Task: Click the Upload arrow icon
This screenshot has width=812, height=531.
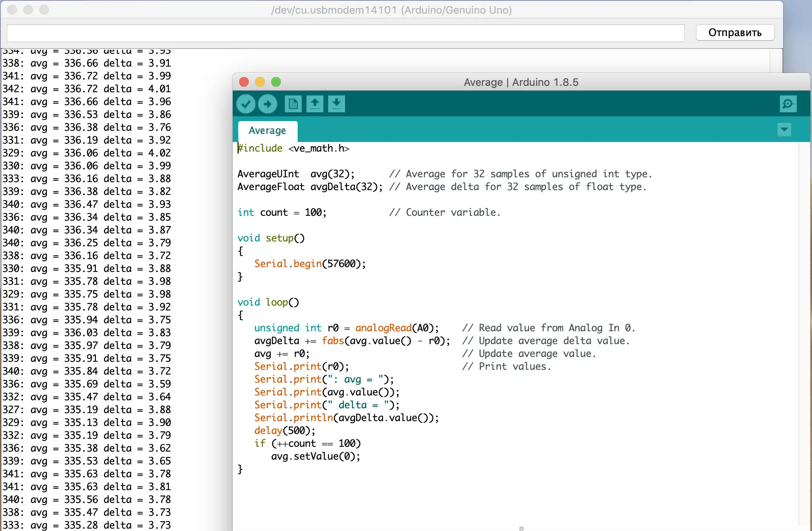Action: coord(268,104)
